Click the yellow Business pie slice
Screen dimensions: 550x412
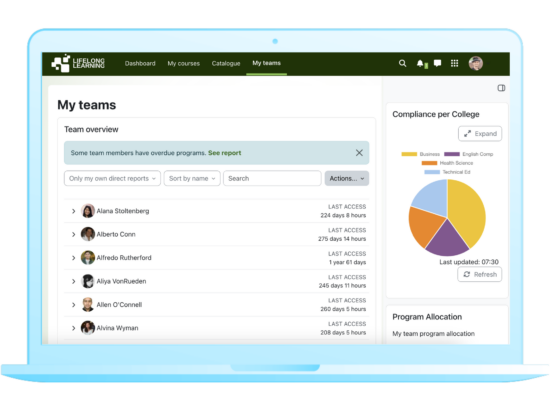pos(468,210)
